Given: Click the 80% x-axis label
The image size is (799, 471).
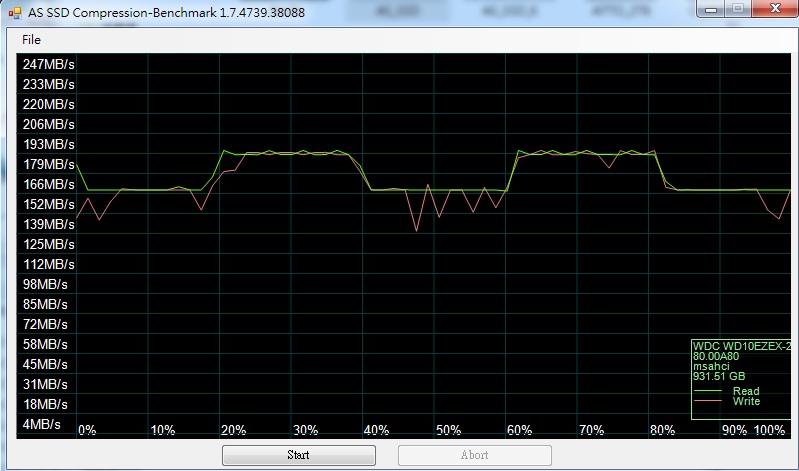Looking at the screenshot, I should [662, 430].
